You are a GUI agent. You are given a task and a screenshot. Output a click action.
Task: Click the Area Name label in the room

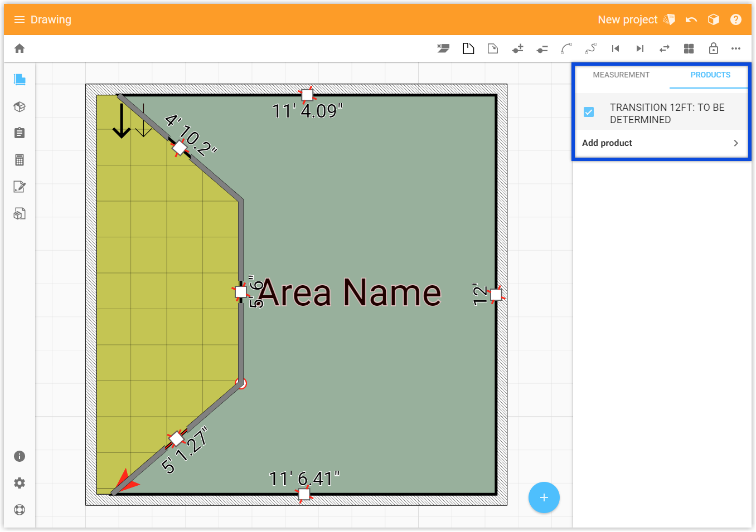click(350, 292)
